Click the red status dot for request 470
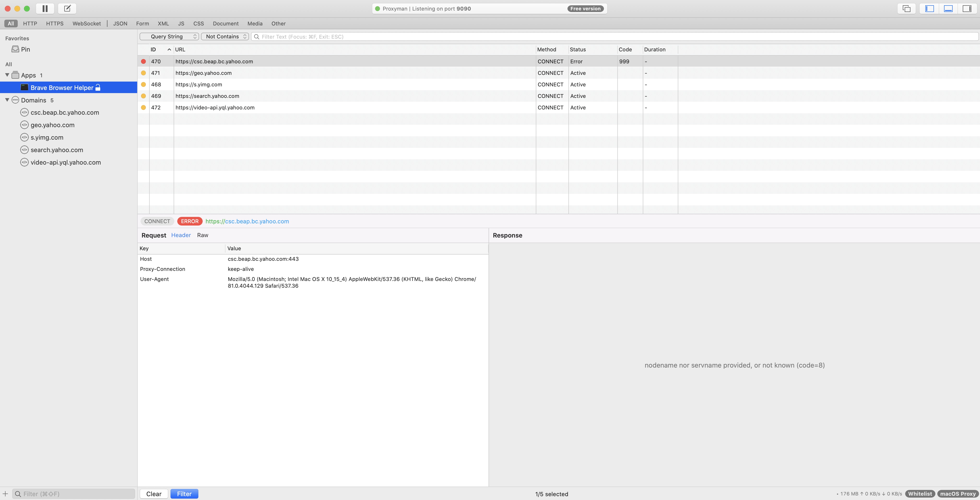The height and width of the screenshot is (500, 980). pos(143,61)
